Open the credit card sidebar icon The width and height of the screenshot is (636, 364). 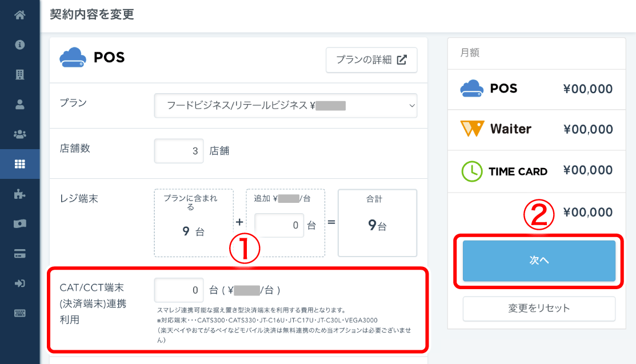pyautogui.click(x=20, y=253)
